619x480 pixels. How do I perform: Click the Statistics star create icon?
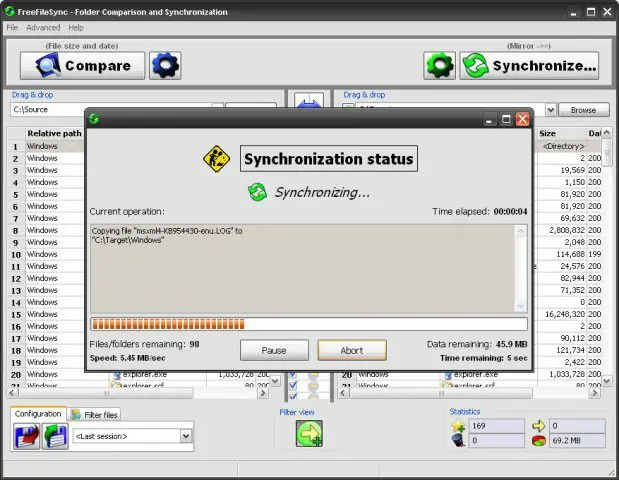[458, 426]
